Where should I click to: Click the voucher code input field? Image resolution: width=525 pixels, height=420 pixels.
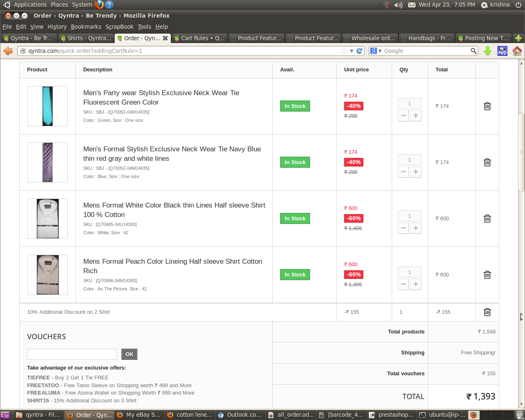pos(72,354)
